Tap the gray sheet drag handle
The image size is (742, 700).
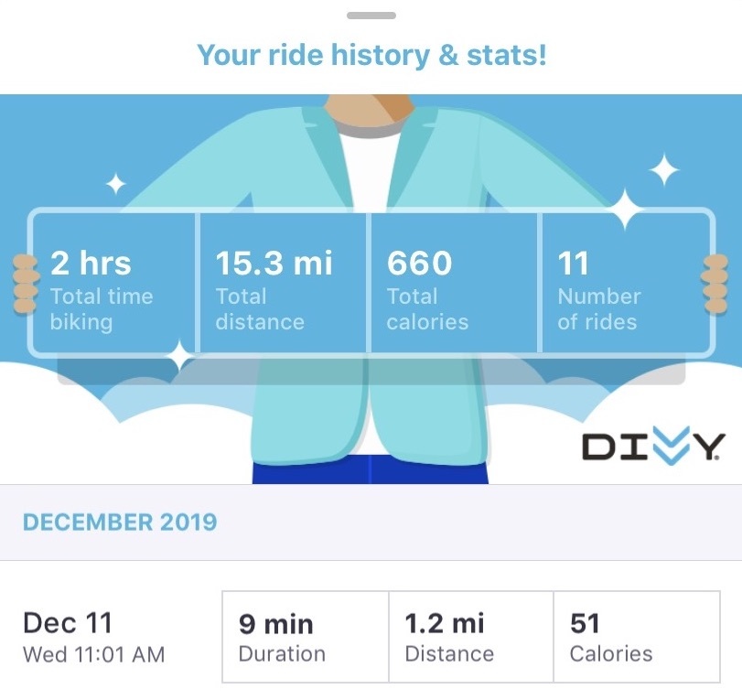(371, 16)
